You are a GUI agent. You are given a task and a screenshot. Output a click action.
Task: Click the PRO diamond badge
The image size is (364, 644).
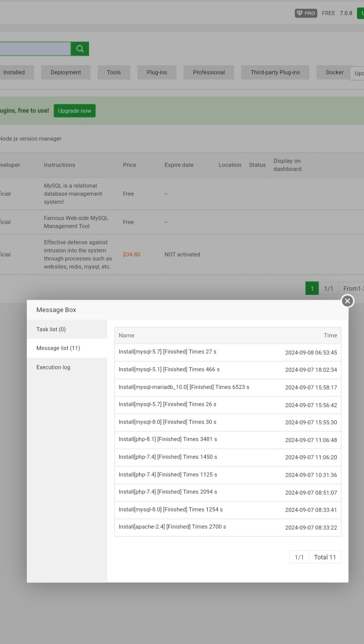306,13
